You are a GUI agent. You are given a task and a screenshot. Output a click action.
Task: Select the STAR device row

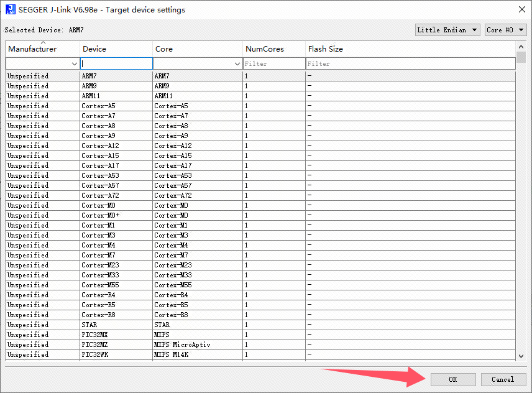[x=260, y=325]
